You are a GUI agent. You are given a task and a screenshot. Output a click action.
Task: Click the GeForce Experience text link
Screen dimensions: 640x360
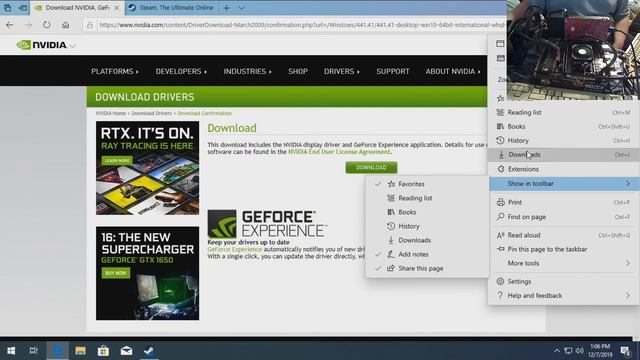pyautogui.click(x=235, y=249)
